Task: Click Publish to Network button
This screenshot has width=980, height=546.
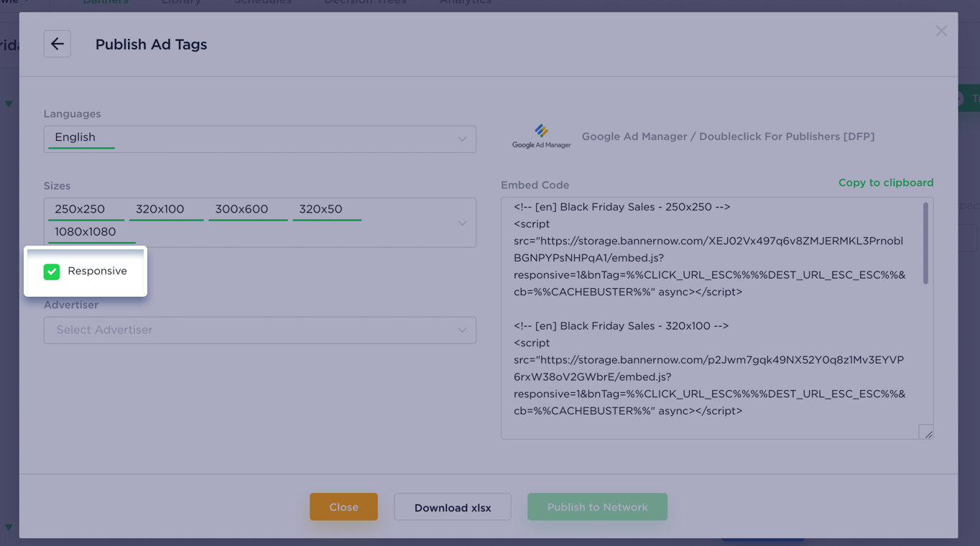Action: pos(597,506)
